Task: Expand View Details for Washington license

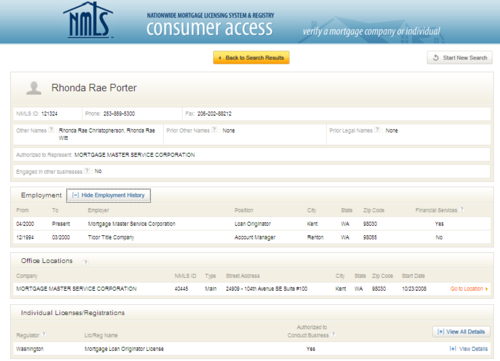Action: [x=468, y=349]
